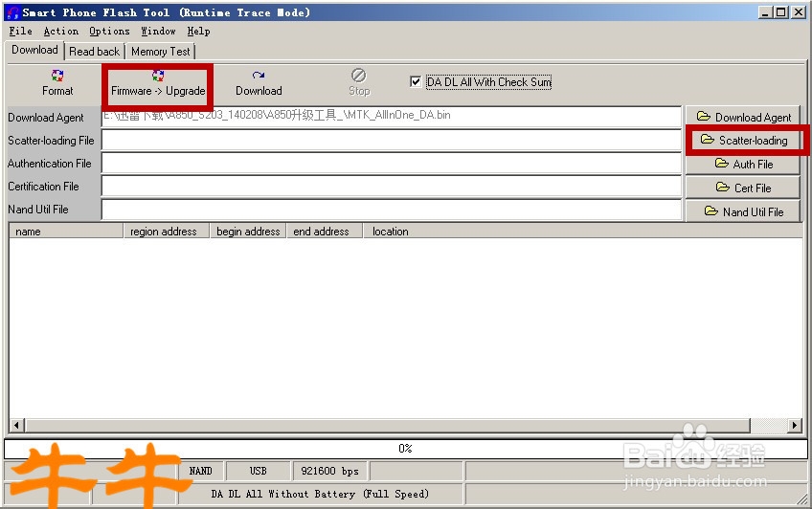The width and height of the screenshot is (812, 509).
Task: Click the USB status bar entry
Action: tap(258, 471)
